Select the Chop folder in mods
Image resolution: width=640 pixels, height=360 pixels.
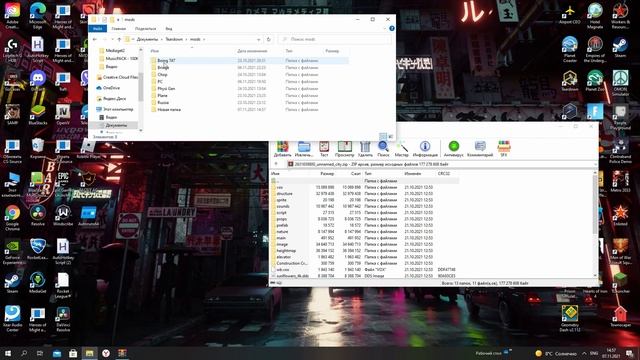coord(162,75)
